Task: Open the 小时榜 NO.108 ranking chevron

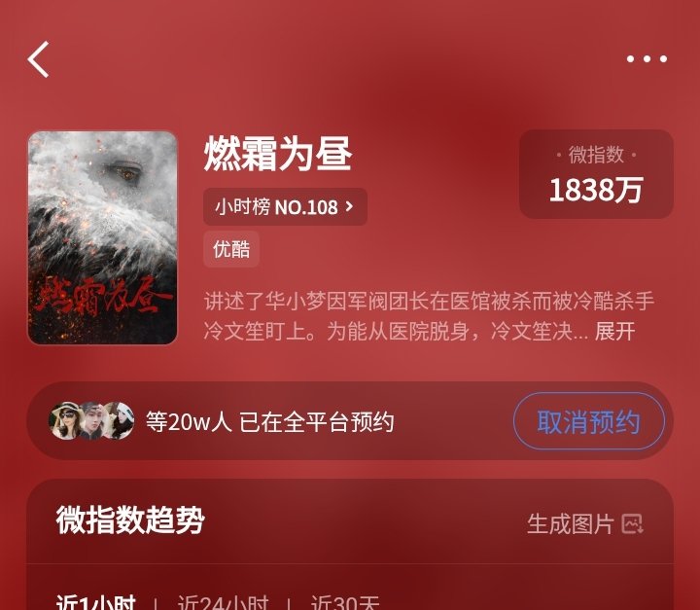Action: pos(350,206)
